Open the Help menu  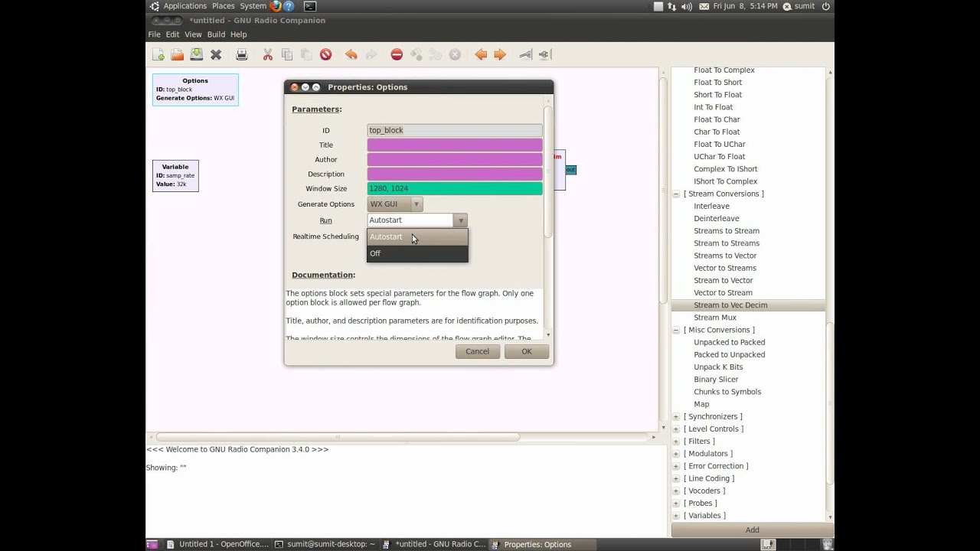[x=238, y=34]
